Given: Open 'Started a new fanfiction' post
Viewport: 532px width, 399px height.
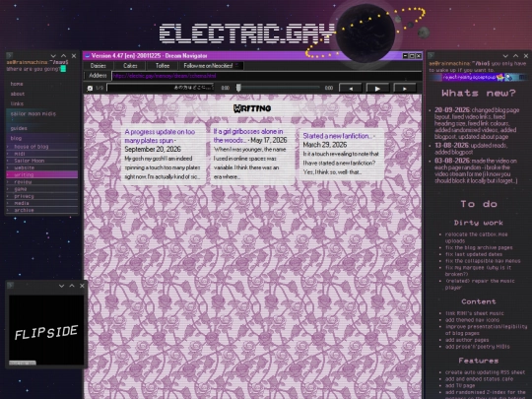Looking at the screenshot, I should tap(337, 136).
